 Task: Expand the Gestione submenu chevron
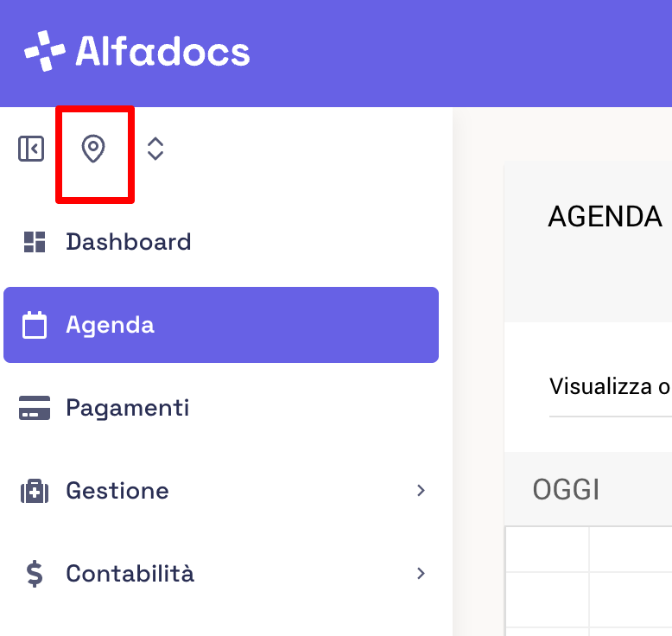click(421, 491)
